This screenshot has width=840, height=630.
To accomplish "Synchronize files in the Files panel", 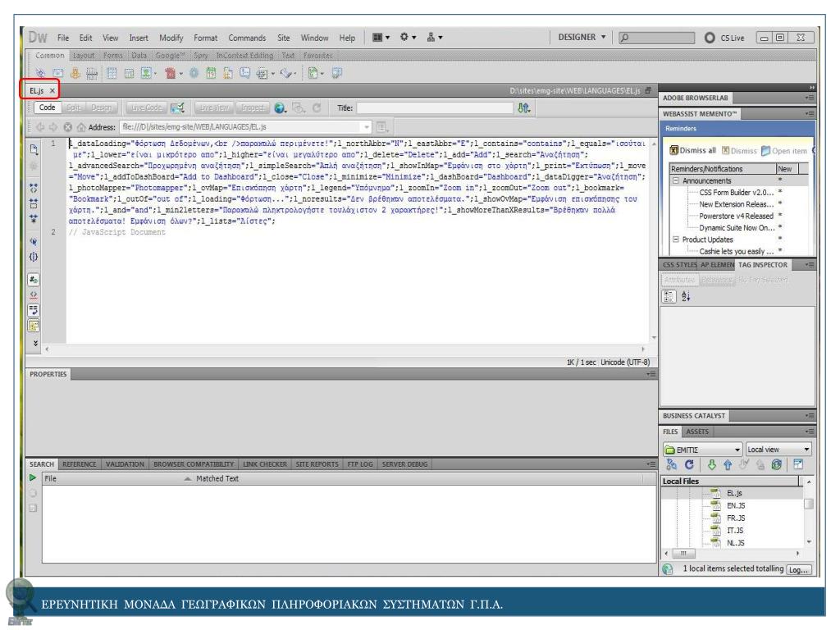I will [776, 464].
